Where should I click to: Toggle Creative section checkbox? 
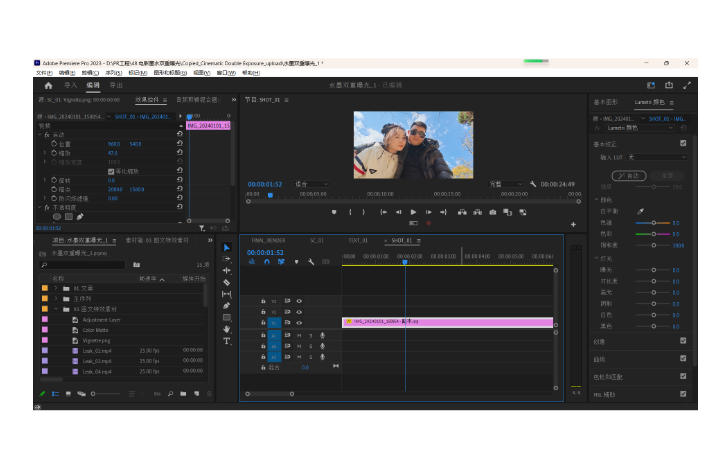[683, 341]
